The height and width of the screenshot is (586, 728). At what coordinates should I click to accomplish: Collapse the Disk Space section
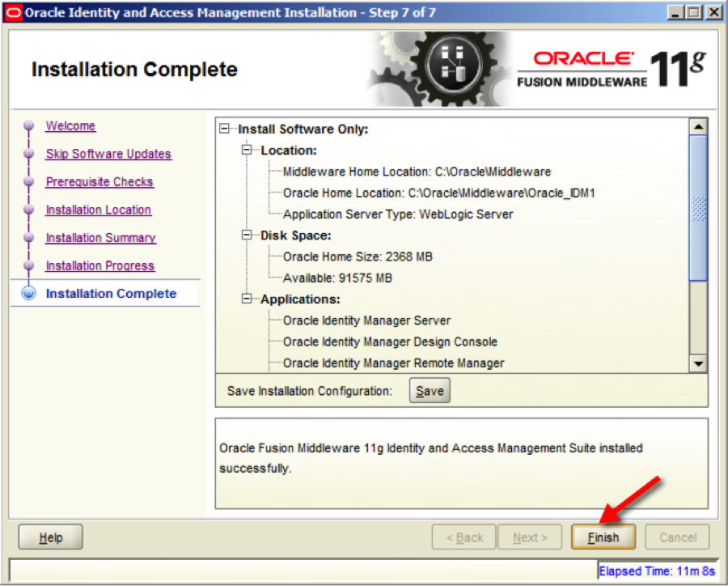coord(248,236)
